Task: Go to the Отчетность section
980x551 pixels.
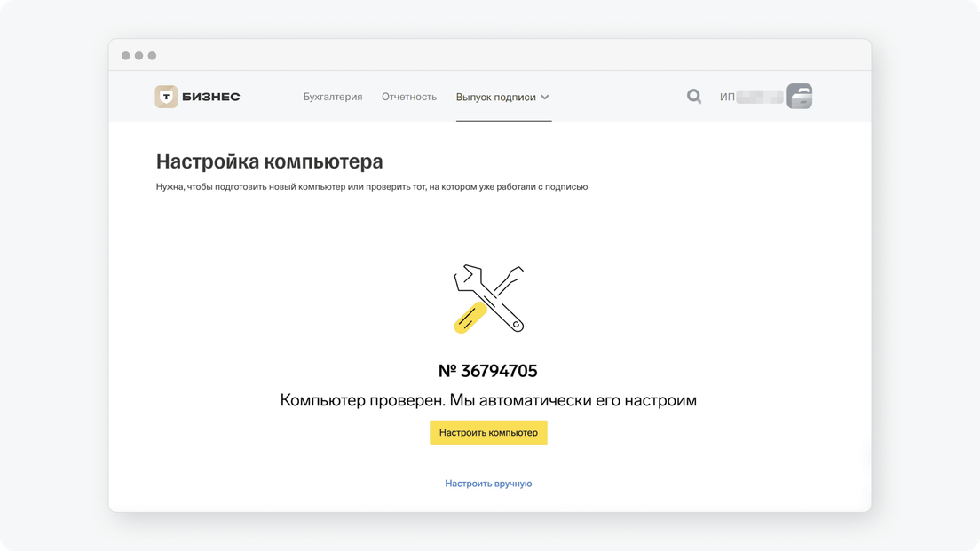Action: coord(409,97)
